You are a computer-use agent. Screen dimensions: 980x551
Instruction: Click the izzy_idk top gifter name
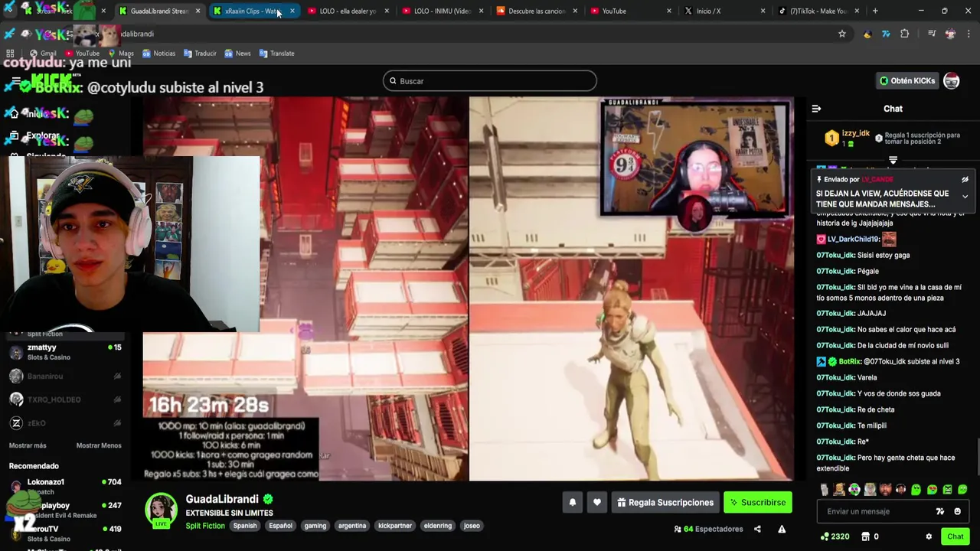coord(855,133)
